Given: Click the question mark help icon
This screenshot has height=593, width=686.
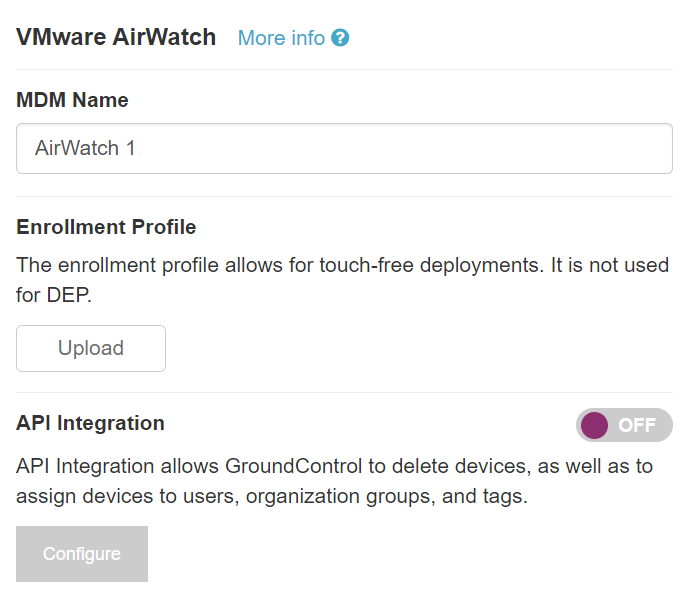Looking at the screenshot, I should [x=340, y=38].
